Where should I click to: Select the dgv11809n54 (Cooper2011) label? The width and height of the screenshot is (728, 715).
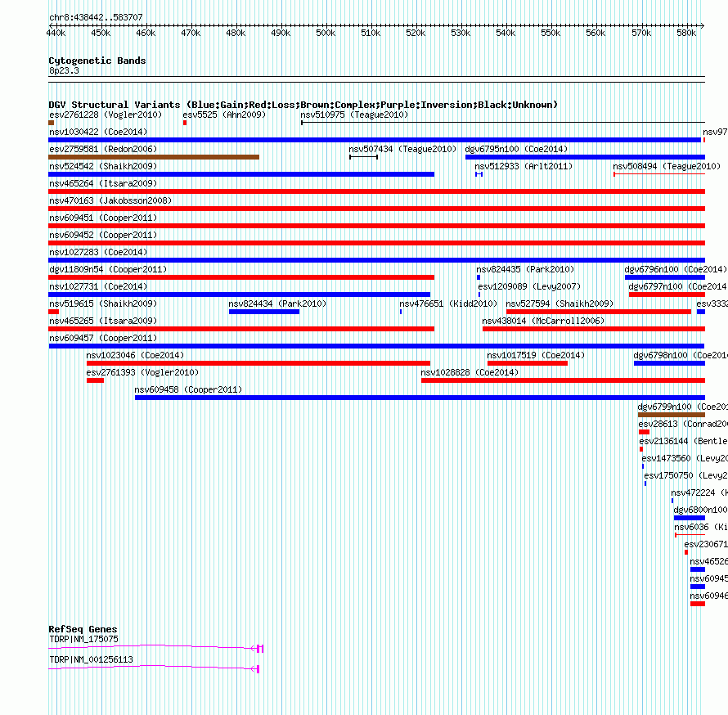[108, 269]
